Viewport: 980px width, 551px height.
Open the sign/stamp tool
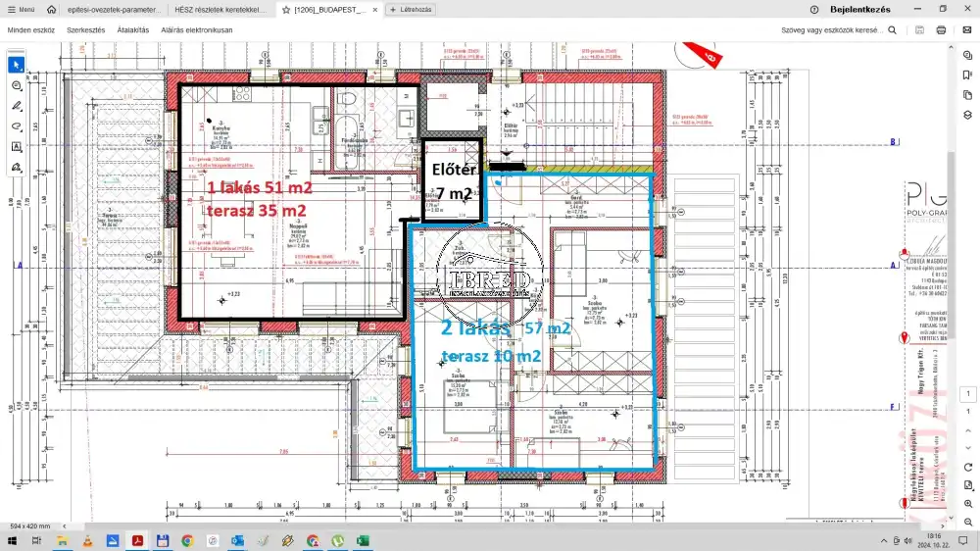(17, 168)
